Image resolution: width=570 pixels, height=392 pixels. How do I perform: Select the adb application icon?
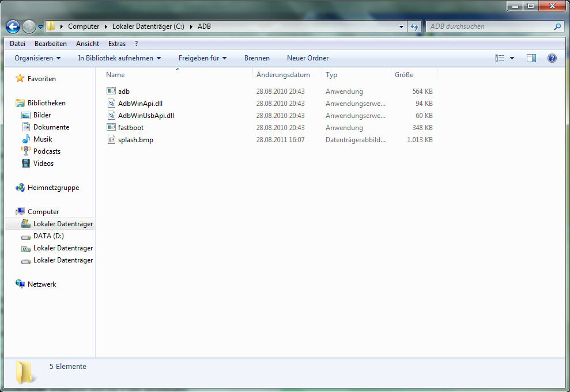[111, 91]
